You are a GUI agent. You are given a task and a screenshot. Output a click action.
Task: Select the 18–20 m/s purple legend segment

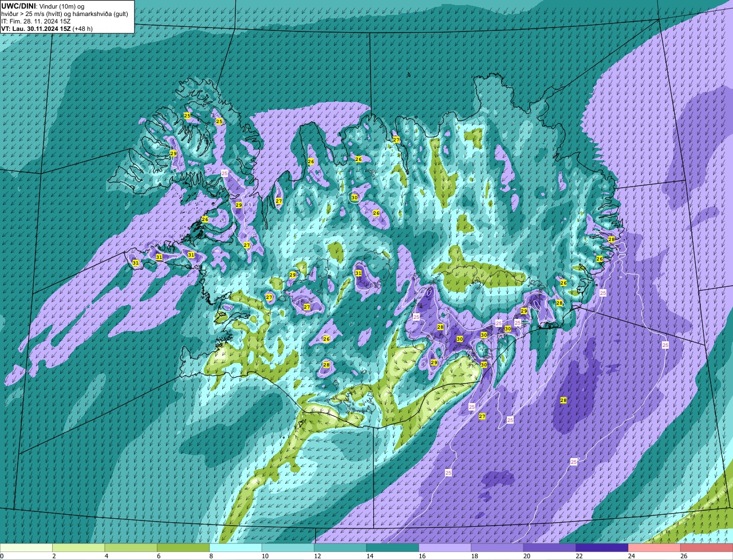[497, 547]
